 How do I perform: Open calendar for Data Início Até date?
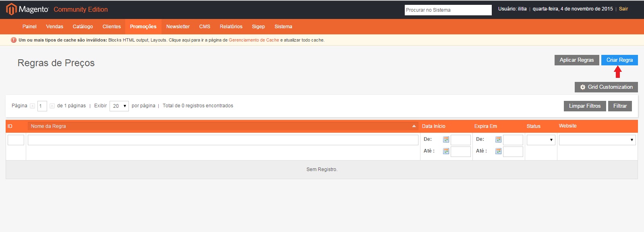[446, 151]
